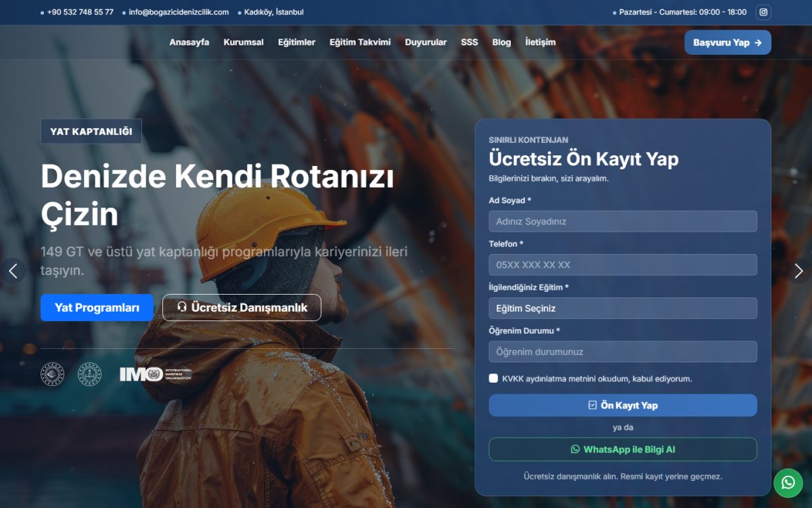Click the first round ministry emblem logo
Image resolution: width=812 pixels, height=508 pixels.
[x=52, y=375]
